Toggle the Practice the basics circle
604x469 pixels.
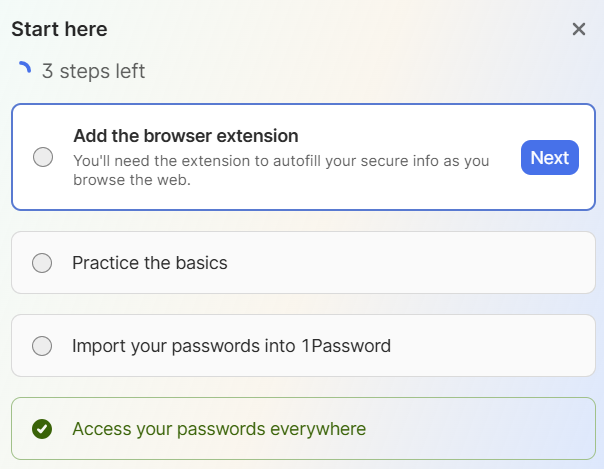pos(42,263)
